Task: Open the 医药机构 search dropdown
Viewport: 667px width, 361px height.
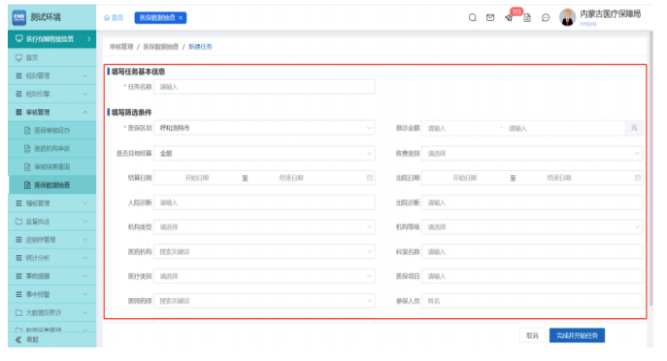Action: 264,252
